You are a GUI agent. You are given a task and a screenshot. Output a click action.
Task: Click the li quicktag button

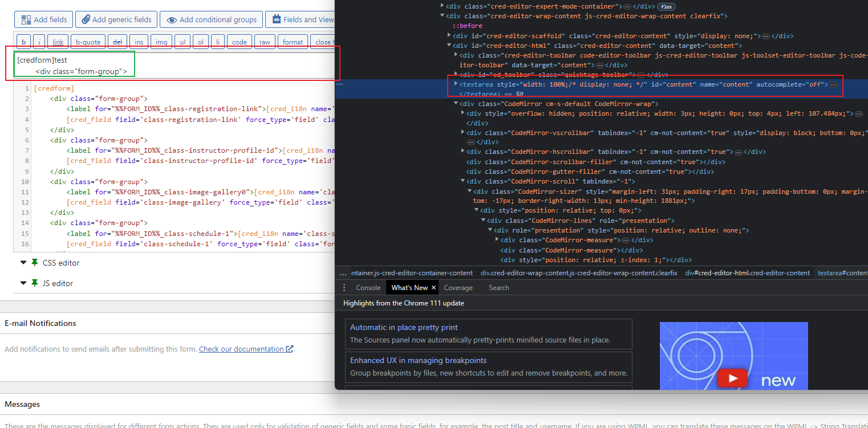tap(218, 42)
